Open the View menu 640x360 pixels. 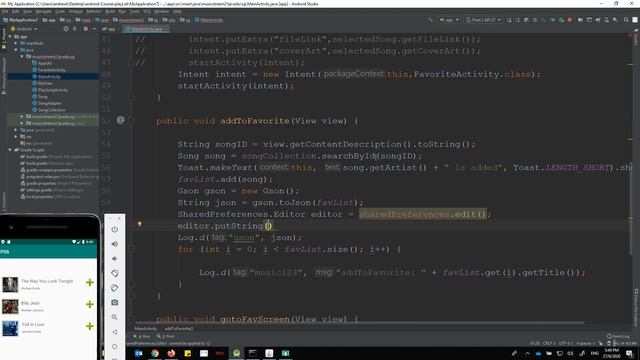tap(27, 11)
